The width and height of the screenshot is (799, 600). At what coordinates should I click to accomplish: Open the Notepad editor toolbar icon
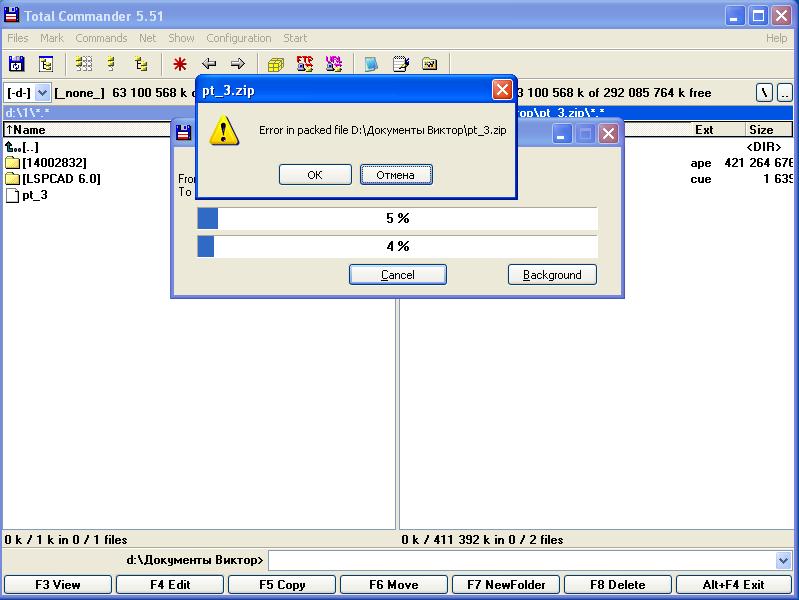(x=401, y=64)
